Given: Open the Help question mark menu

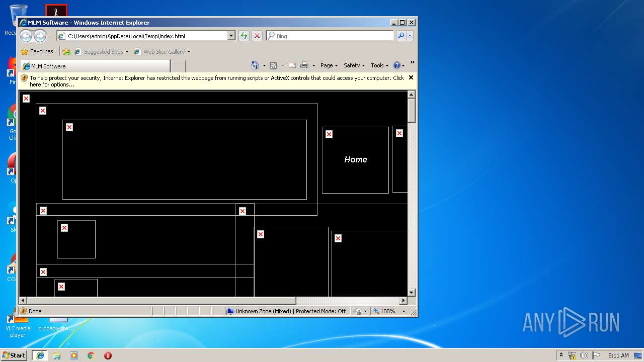Looking at the screenshot, I should [x=398, y=65].
